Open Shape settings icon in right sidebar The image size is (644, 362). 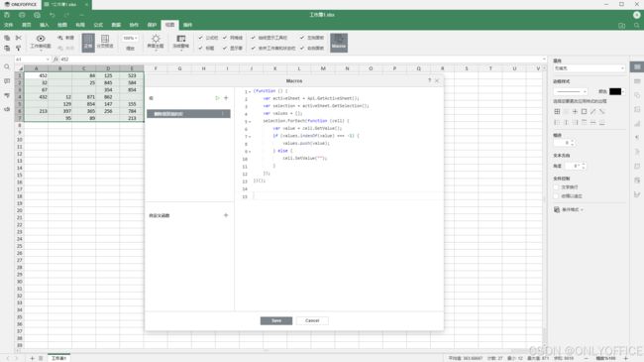pyautogui.click(x=637, y=95)
